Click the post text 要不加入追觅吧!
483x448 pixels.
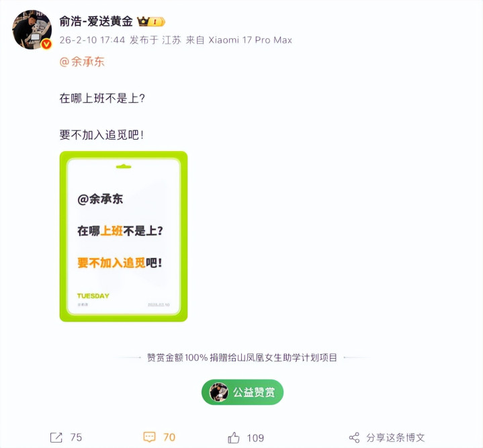[101, 135]
